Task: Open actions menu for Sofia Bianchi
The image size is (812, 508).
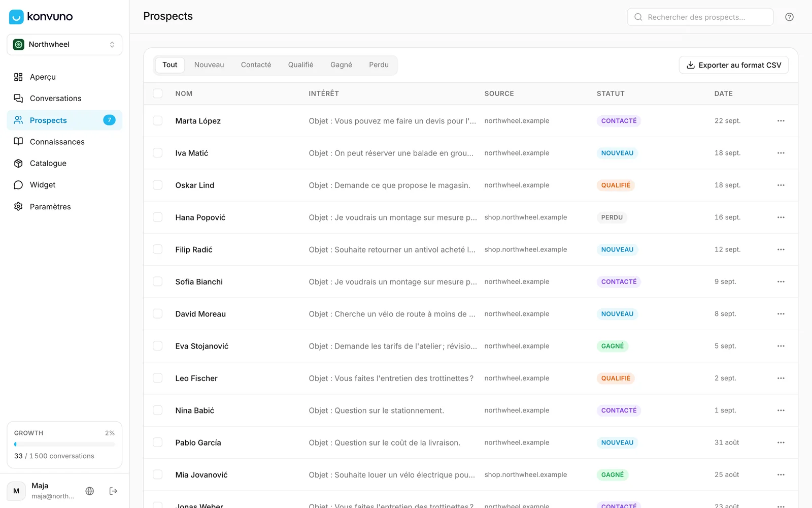Action: 781,281
